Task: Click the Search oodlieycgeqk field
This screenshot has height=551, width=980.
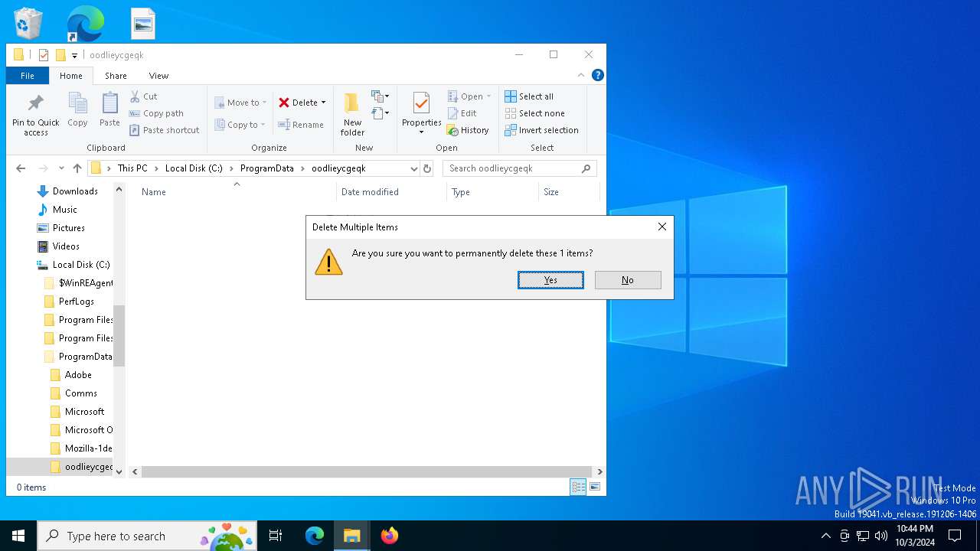Action: coord(519,168)
